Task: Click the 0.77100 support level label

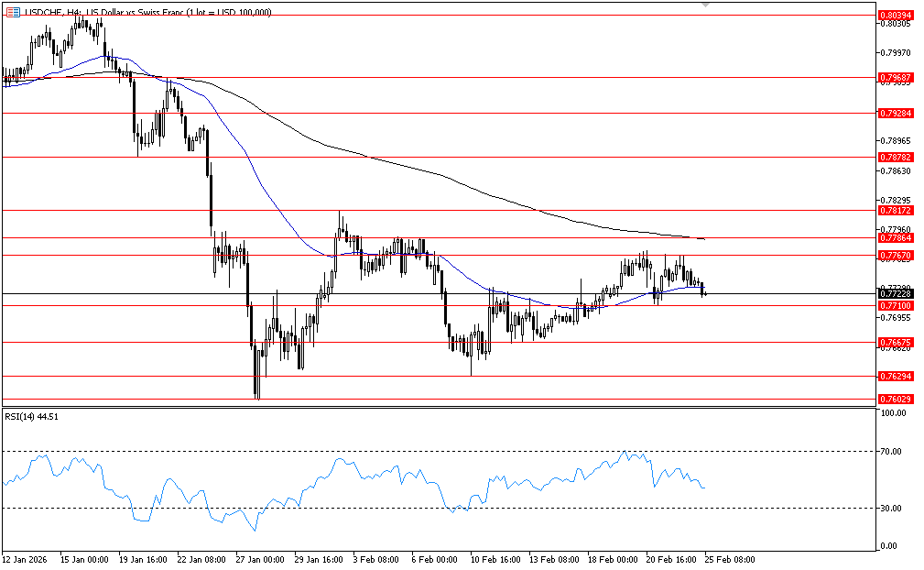Action: pyautogui.click(x=893, y=305)
